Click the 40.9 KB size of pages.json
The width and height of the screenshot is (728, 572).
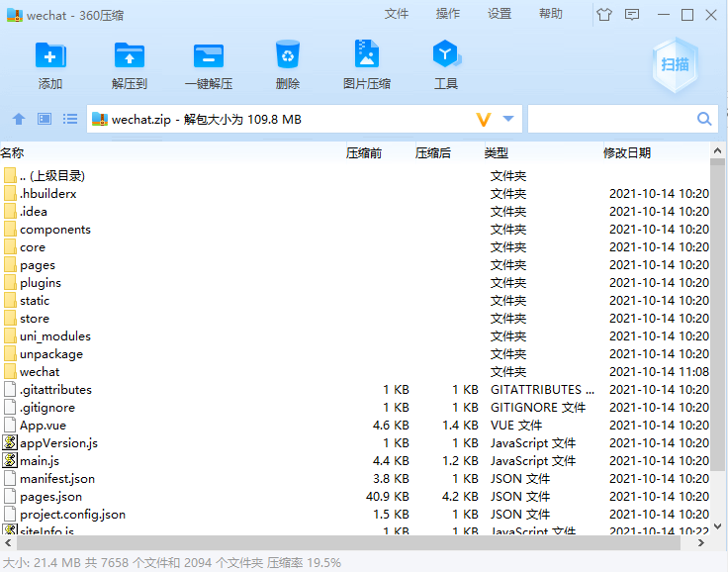coord(387,496)
